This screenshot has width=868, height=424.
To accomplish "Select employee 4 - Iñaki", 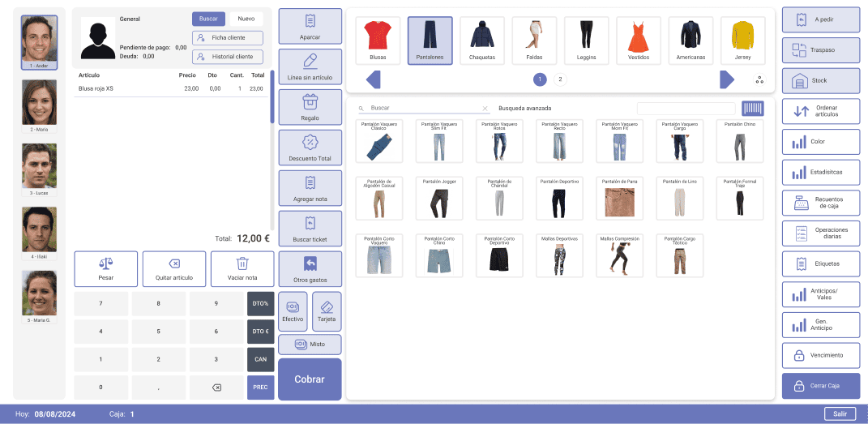I will [x=39, y=233].
